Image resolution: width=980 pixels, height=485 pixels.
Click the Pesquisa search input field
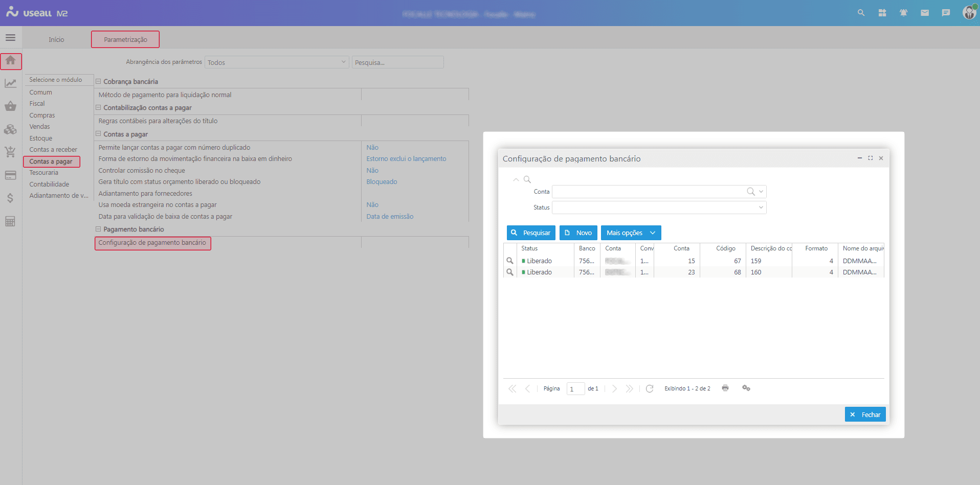(397, 62)
